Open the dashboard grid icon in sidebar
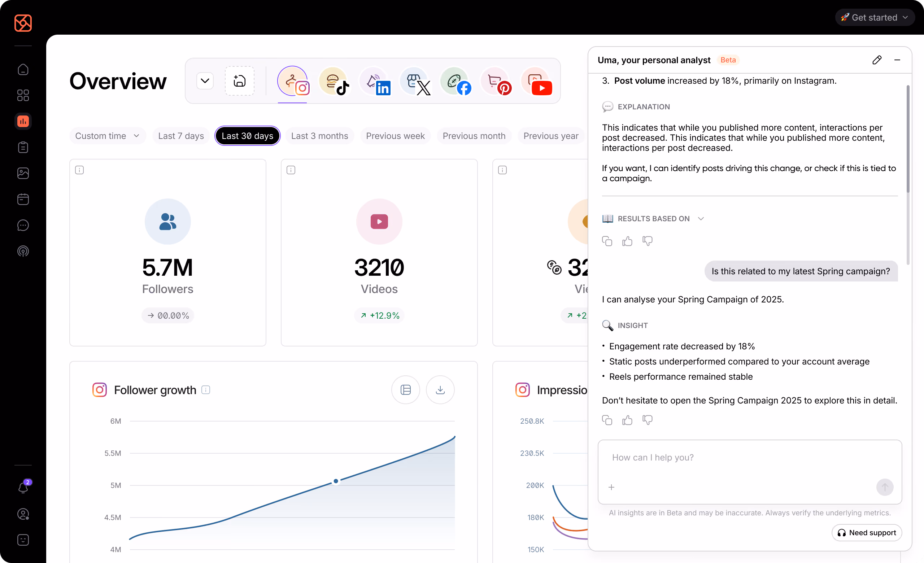924x563 pixels. point(23,95)
